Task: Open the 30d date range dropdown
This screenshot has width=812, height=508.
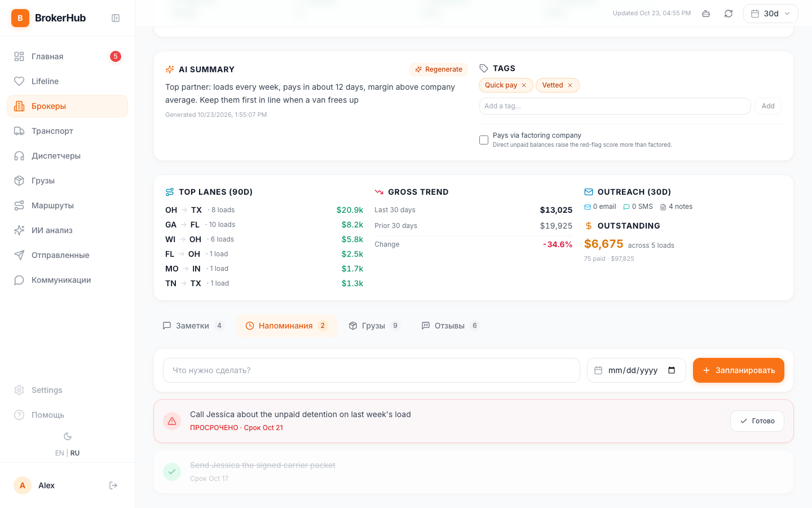Action: (770, 14)
